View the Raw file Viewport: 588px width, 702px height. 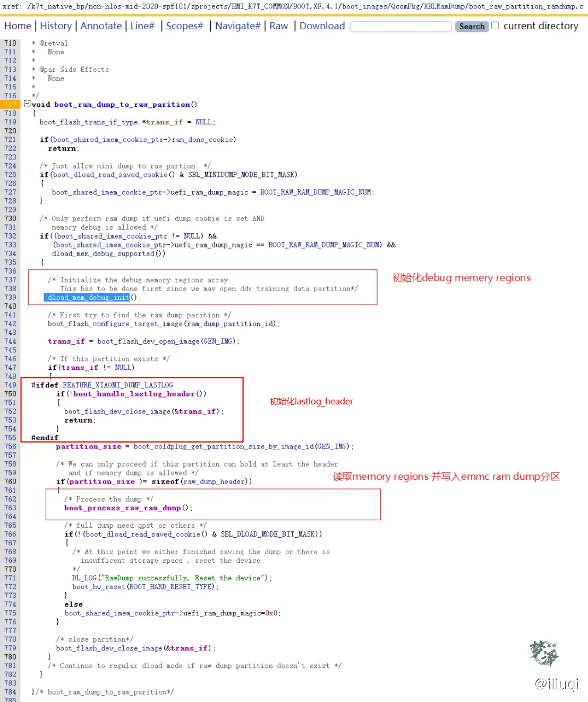coord(278,26)
